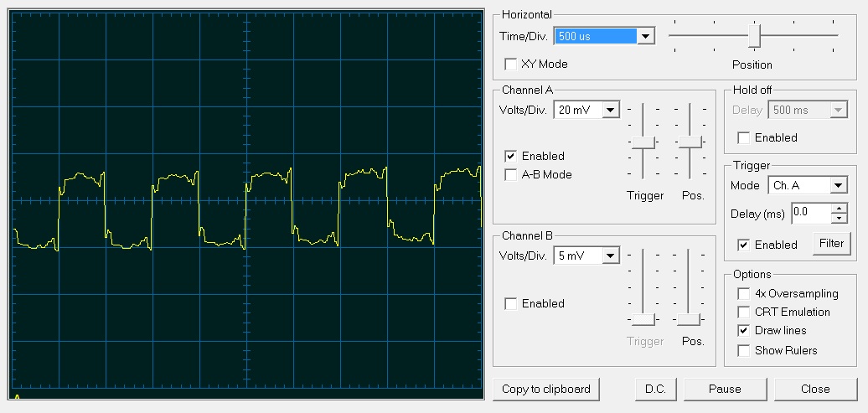Click Channel A Pos. slider handle

click(690, 142)
